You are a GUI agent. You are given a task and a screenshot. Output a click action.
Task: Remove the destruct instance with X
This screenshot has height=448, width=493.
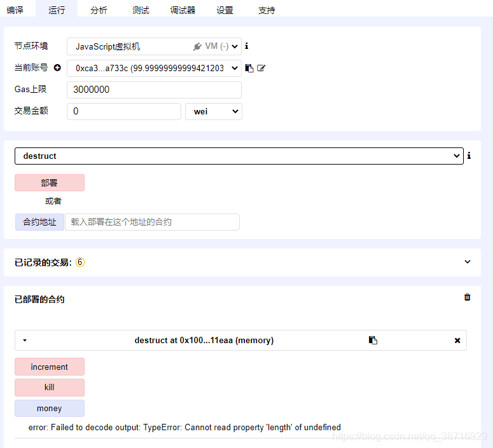[x=457, y=340]
